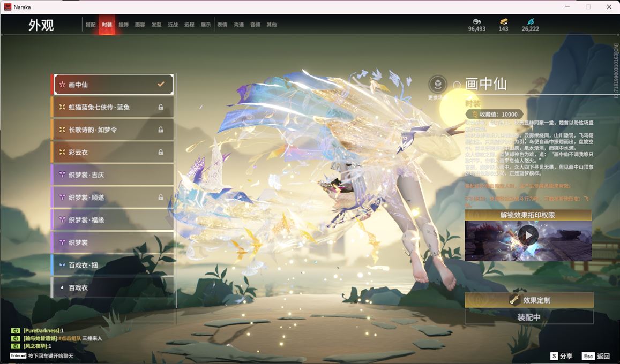The height and width of the screenshot is (364, 620).
Task: Select the 织梦裳·福缘 outfit
Action: tap(113, 220)
